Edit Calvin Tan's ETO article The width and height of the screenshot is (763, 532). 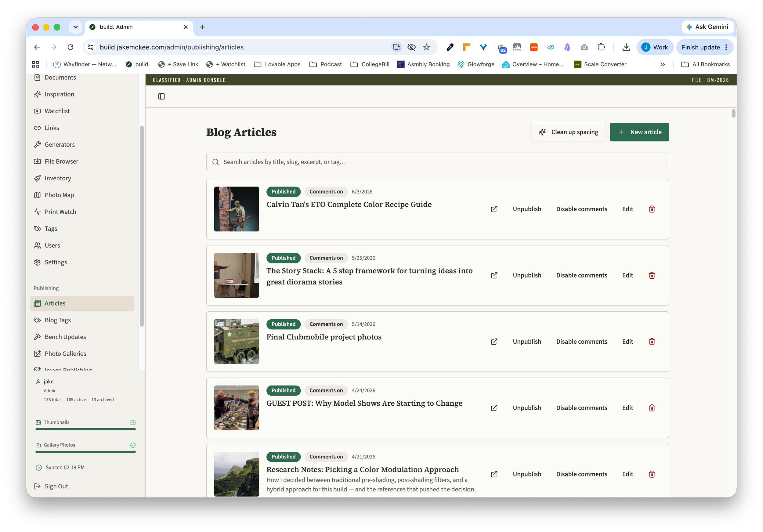coord(627,209)
